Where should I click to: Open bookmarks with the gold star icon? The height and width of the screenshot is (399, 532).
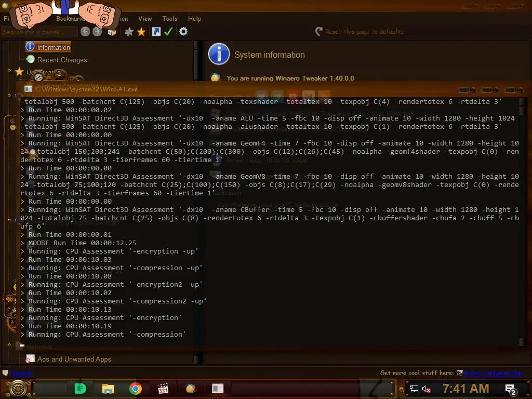(x=141, y=32)
